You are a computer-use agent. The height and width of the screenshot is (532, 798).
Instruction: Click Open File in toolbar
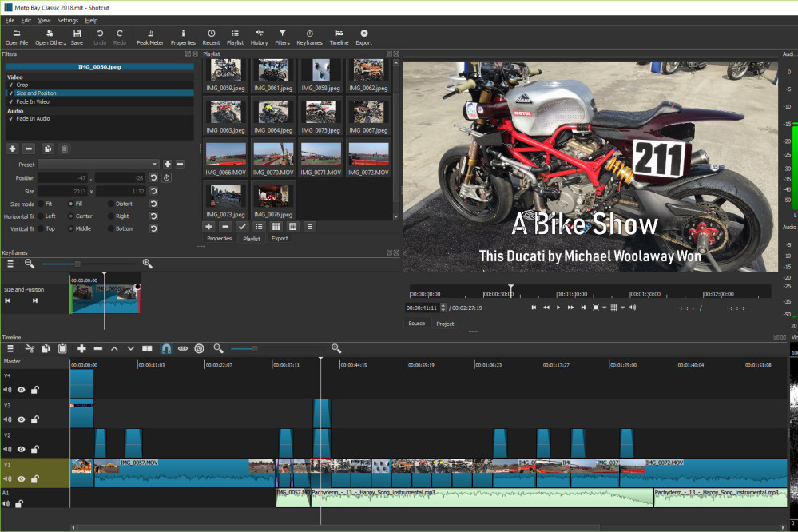(17, 38)
